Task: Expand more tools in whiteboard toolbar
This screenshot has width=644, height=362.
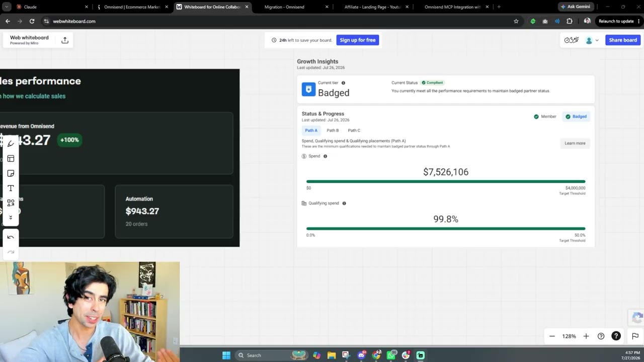Action: pyautogui.click(x=11, y=217)
